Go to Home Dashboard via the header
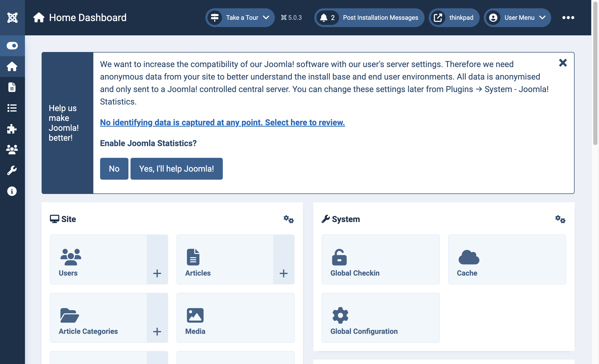This screenshot has height=364, width=599. pyautogui.click(x=88, y=17)
